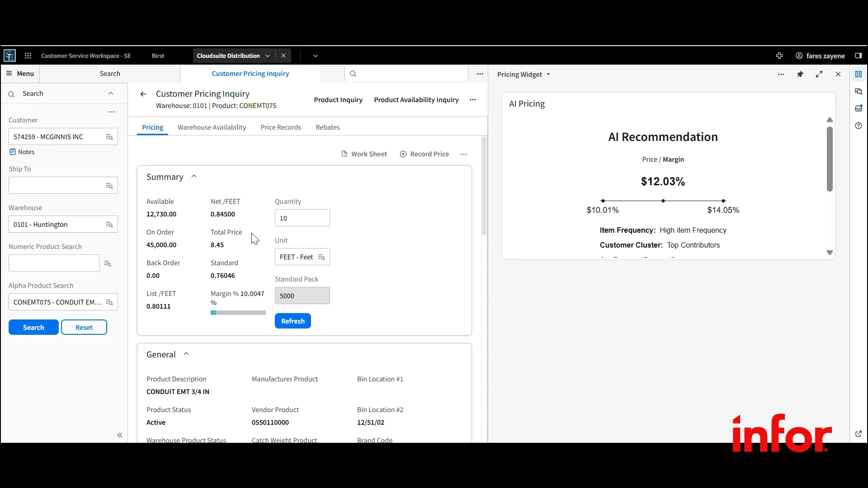Switch to Price Records tab

click(x=281, y=127)
